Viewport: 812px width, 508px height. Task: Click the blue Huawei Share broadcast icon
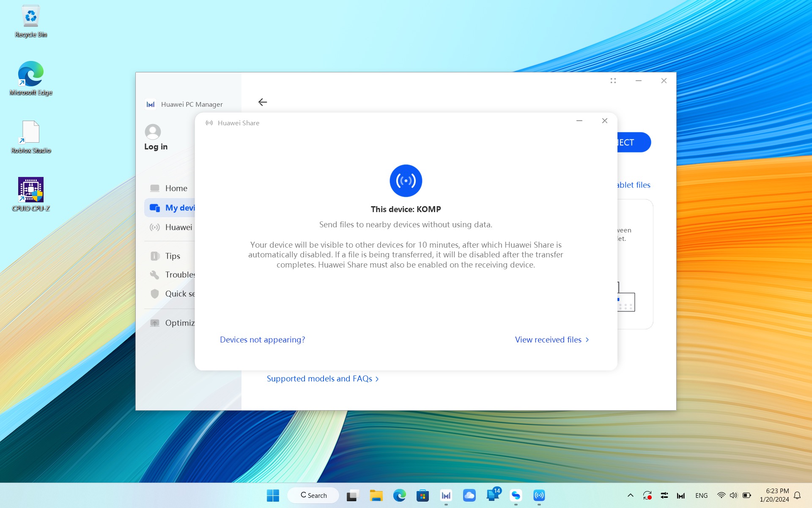tap(406, 181)
